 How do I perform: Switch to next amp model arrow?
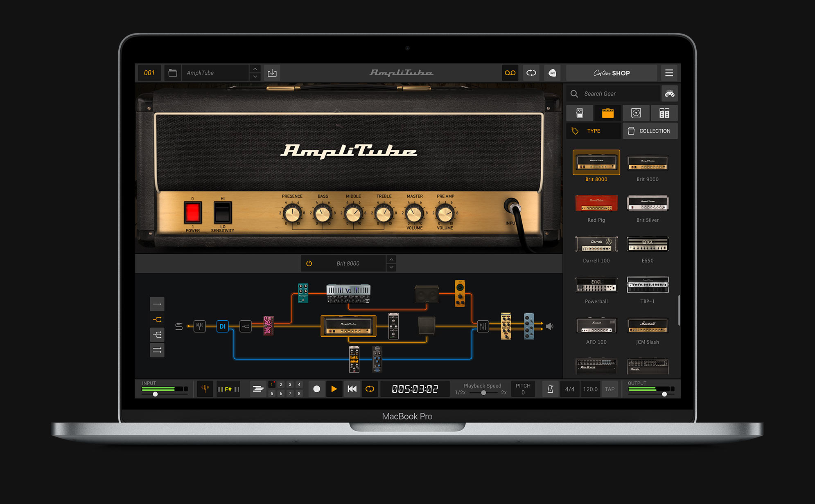coord(391,268)
